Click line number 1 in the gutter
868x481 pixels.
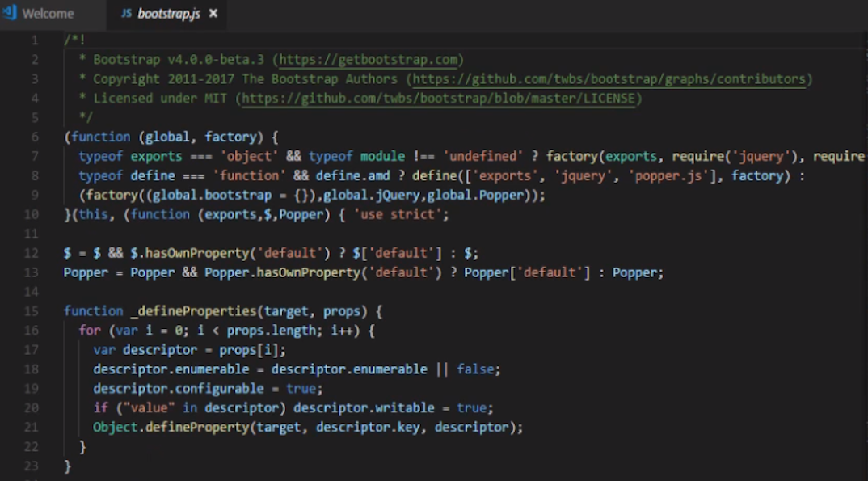35,40
